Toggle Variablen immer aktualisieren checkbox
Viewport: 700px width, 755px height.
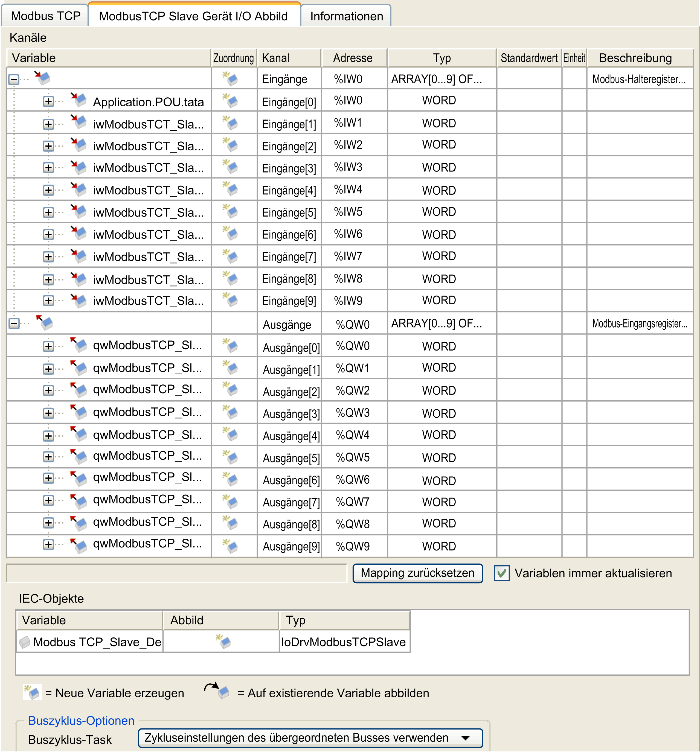[501, 573]
